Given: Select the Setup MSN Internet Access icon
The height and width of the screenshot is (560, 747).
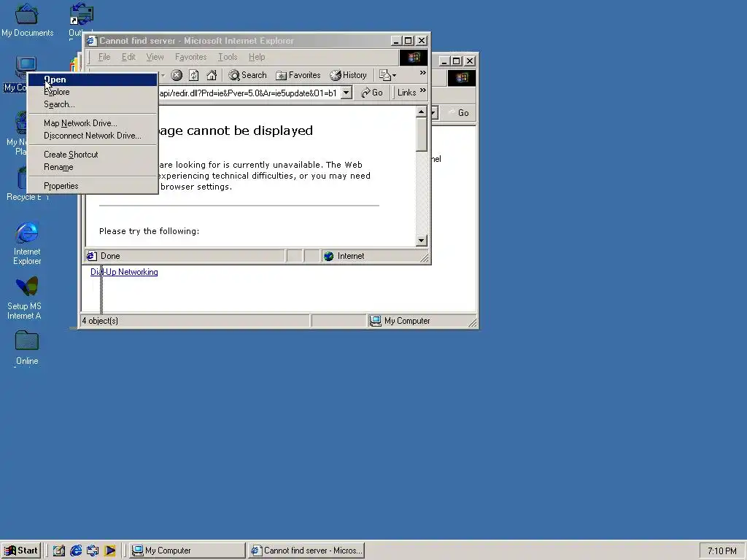Looking at the screenshot, I should pos(25,298).
